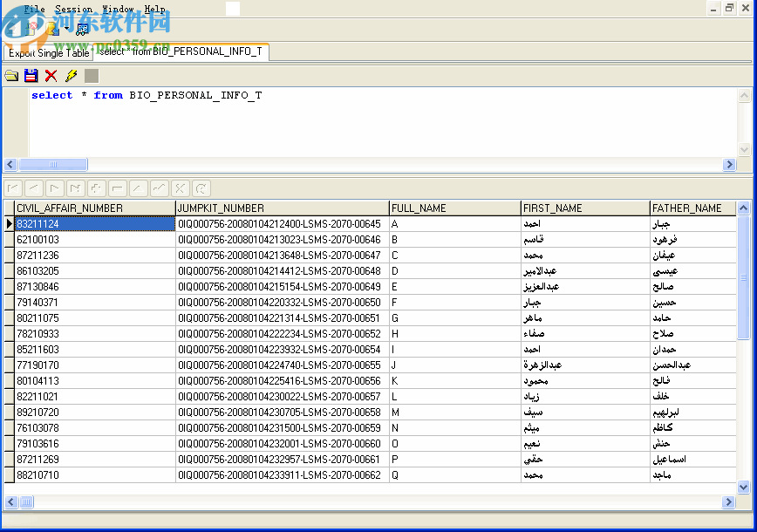Image resolution: width=757 pixels, height=532 pixels.
Task: Click in the SQL editor text area
Action: point(384,123)
